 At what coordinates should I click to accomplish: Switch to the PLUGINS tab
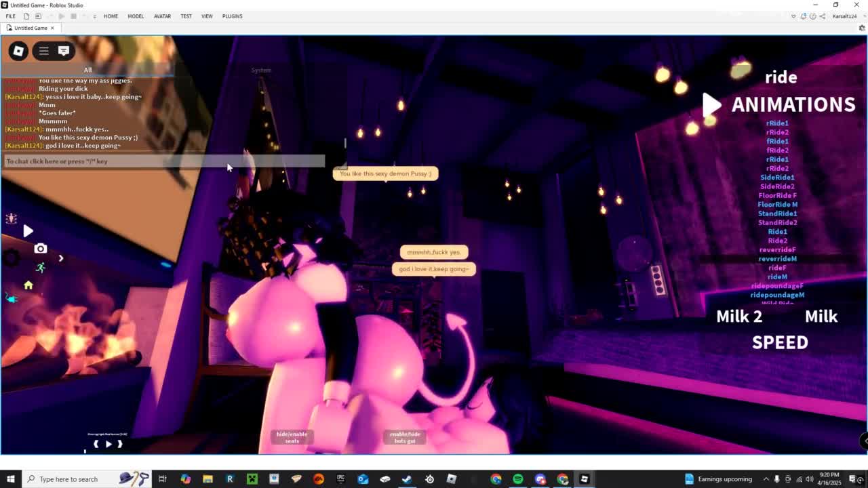click(232, 16)
